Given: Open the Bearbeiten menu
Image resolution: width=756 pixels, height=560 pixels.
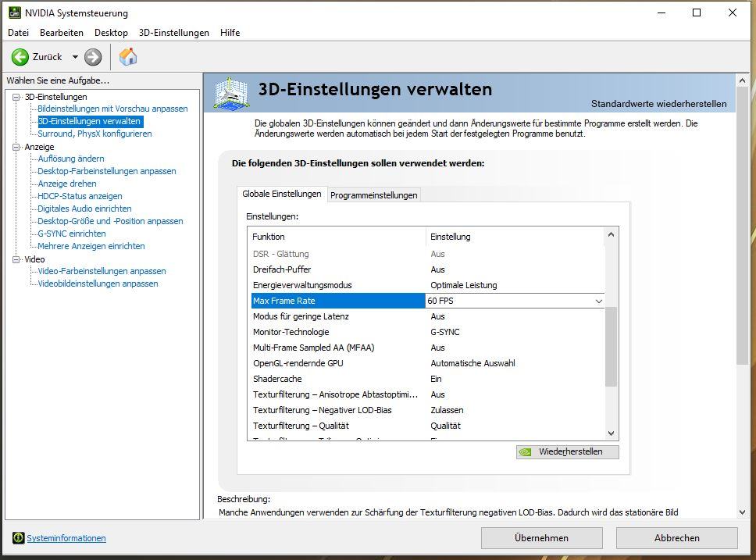Looking at the screenshot, I should (61, 32).
